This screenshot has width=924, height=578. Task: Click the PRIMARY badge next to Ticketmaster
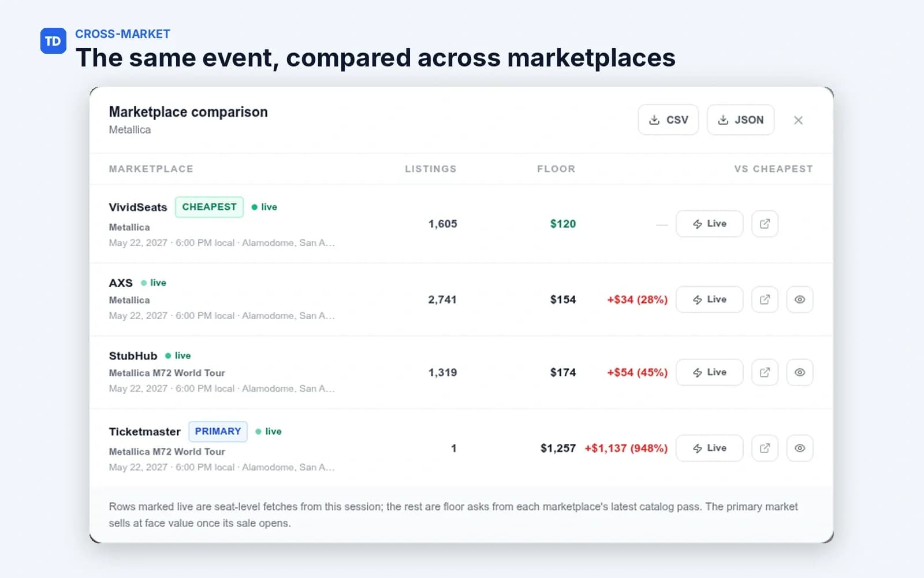tap(218, 431)
